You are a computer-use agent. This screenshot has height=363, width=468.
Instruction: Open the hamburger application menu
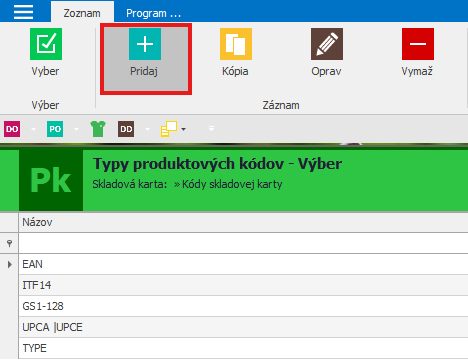pyautogui.click(x=23, y=12)
